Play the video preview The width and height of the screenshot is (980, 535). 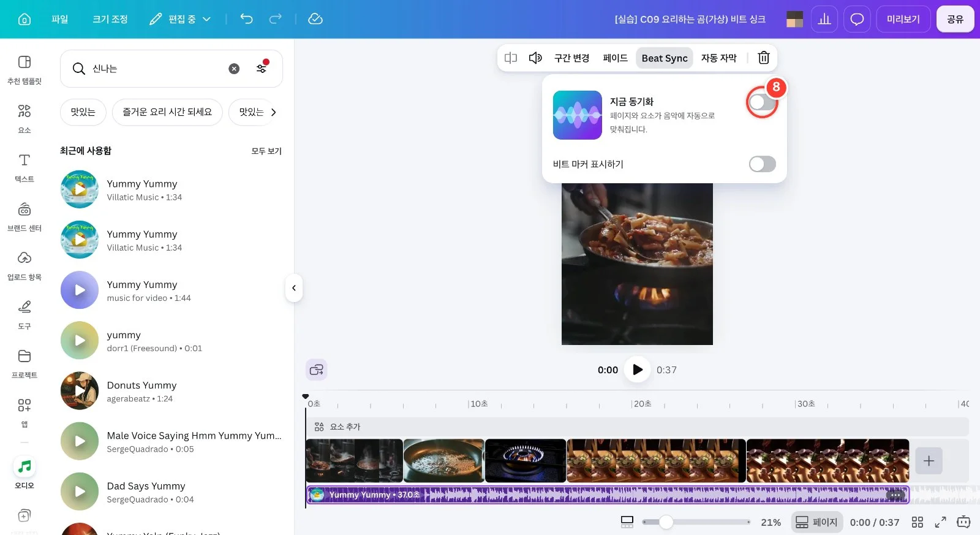(637, 370)
